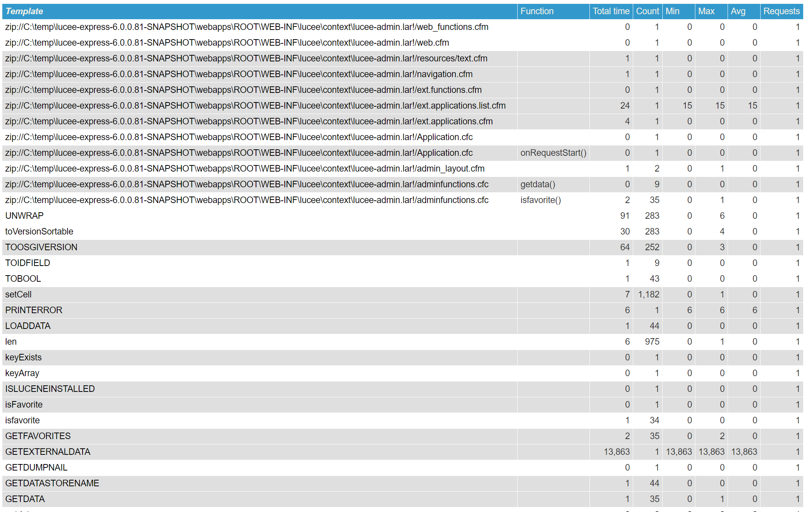812x512 pixels.
Task: Click the onRequestStart() function cell
Action: pyautogui.click(x=553, y=153)
